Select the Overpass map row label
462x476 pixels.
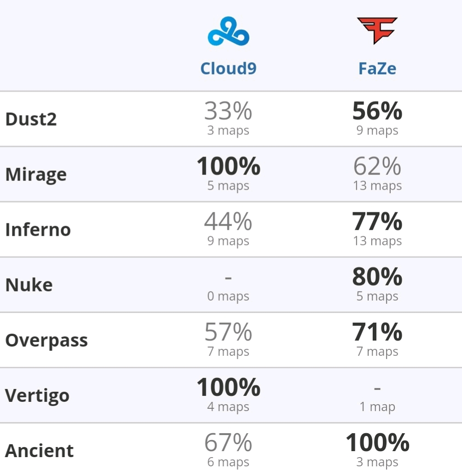tap(46, 340)
